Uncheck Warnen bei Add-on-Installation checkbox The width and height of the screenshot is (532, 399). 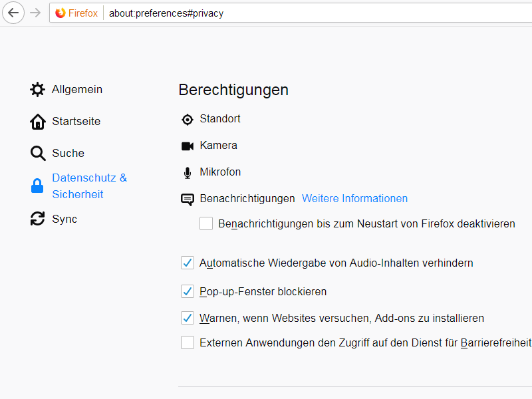[x=188, y=318]
